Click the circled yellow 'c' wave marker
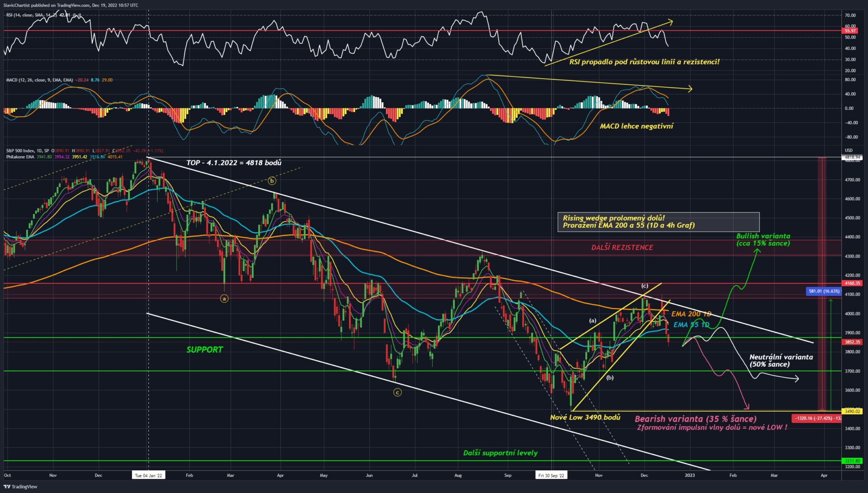 [x=397, y=392]
